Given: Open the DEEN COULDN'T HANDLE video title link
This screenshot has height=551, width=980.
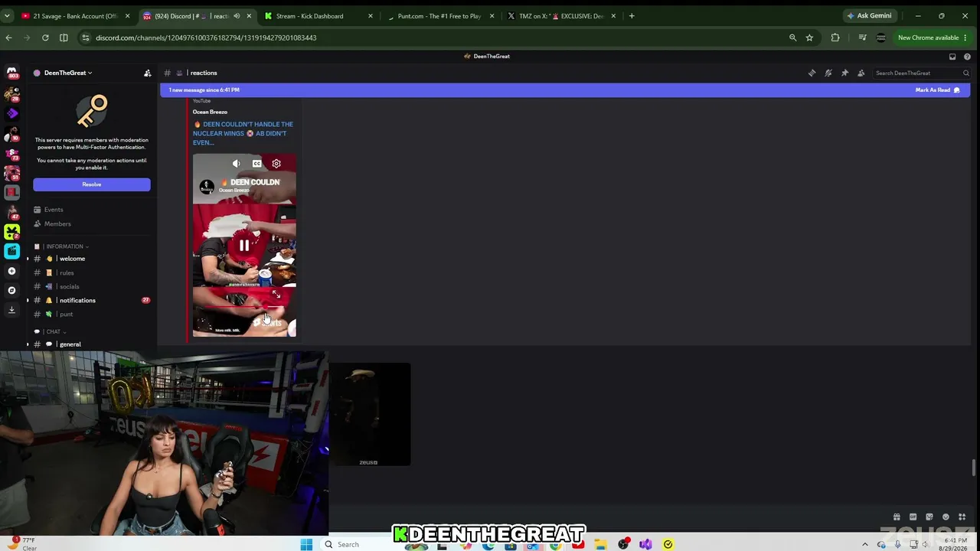Looking at the screenshot, I should coord(243,133).
